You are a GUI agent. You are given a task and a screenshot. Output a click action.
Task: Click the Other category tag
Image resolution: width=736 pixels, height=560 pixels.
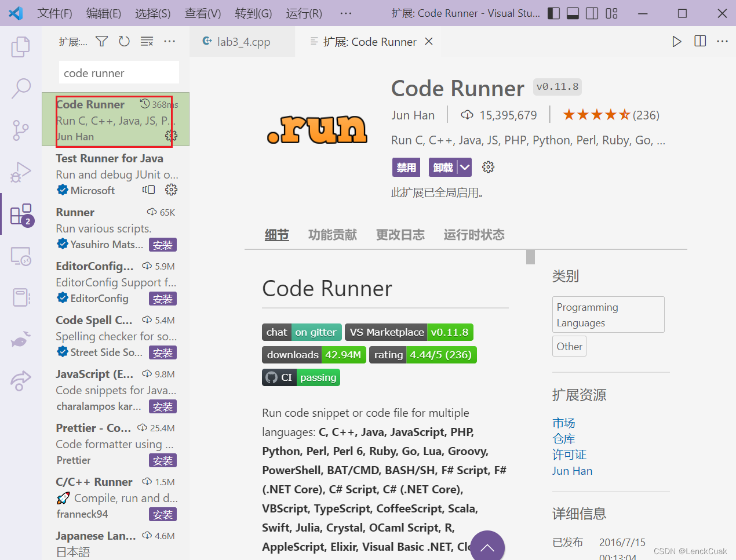[569, 346]
